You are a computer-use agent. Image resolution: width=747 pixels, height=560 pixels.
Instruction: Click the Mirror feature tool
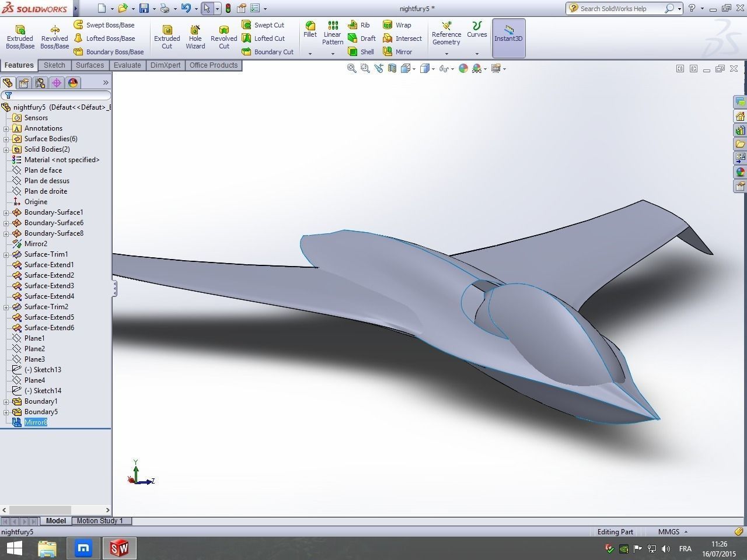click(x=397, y=52)
